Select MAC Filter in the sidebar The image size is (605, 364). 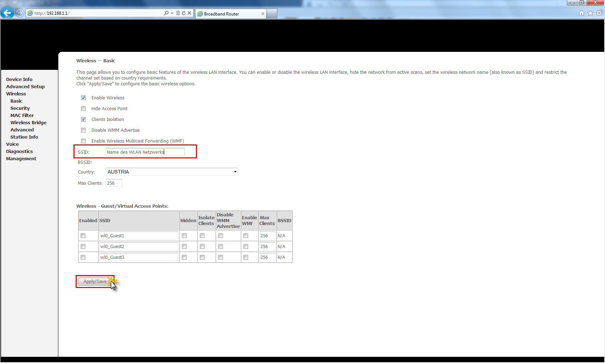pos(22,116)
